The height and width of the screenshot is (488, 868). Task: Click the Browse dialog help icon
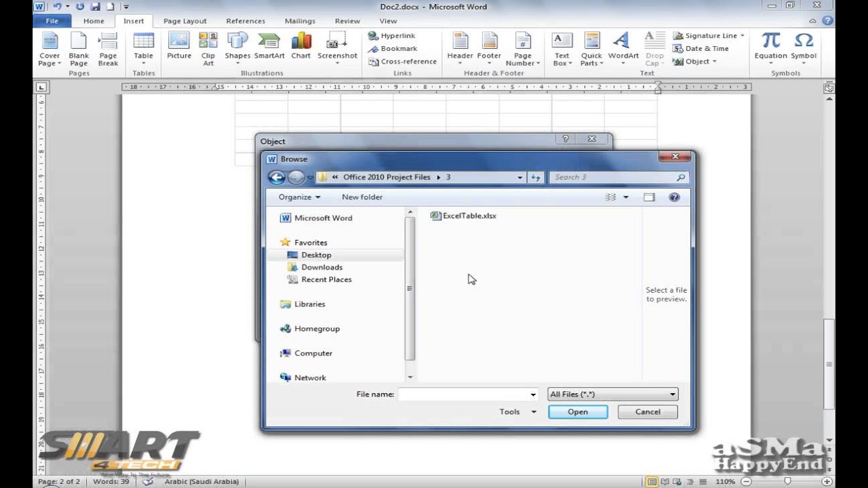tap(674, 197)
